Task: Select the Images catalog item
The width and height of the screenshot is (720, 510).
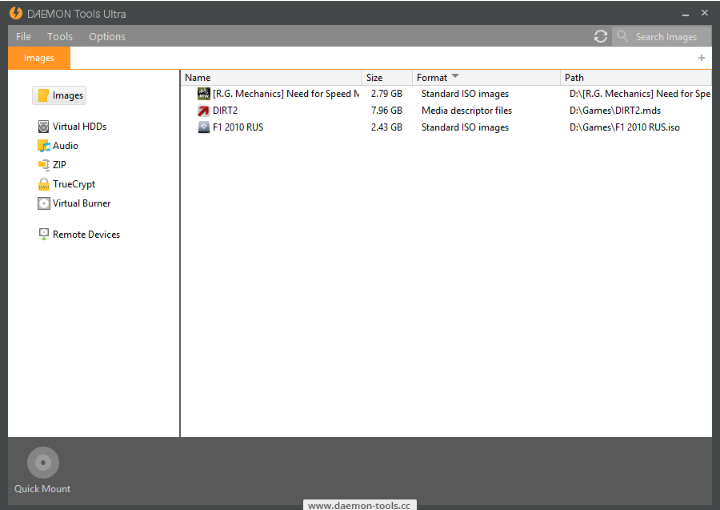Action: [60, 96]
